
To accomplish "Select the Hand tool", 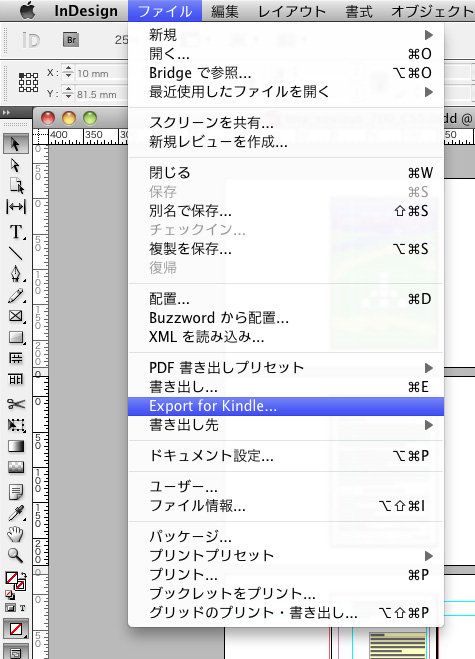I will pyautogui.click(x=16, y=534).
